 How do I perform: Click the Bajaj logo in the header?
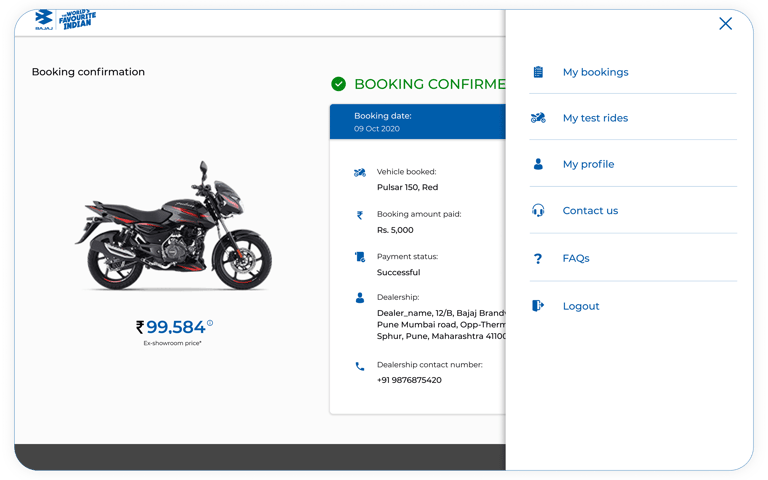tap(44, 20)
